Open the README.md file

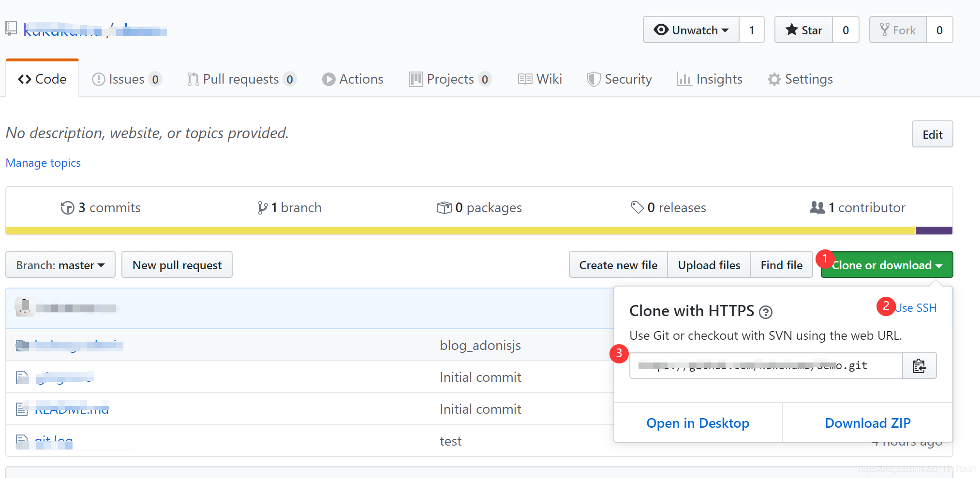[72, 409]
